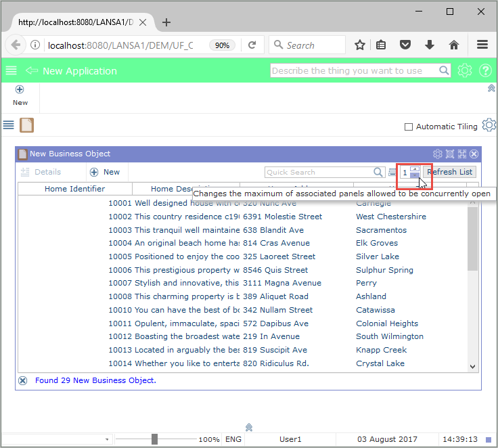Click the stacked panels icon left of the spinner
Image resolution: width=498 pixels, height=448 pixels.
(x=392, y=172)
